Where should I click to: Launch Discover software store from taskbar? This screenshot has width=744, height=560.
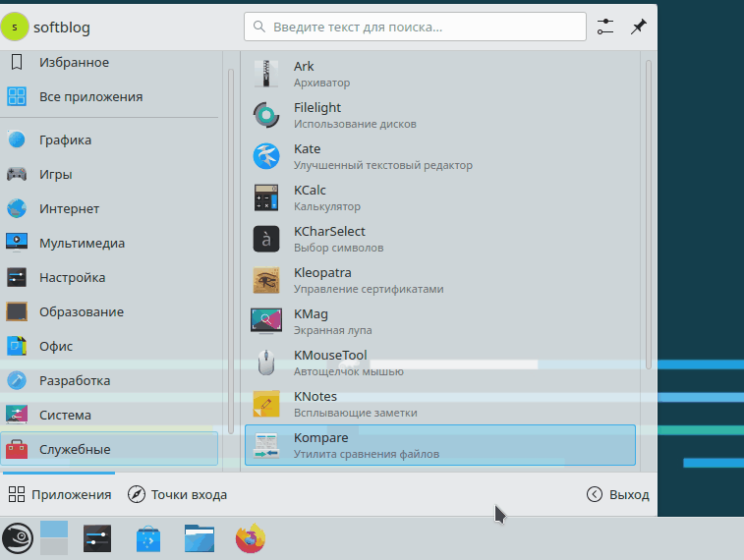(x=148, y=538)
